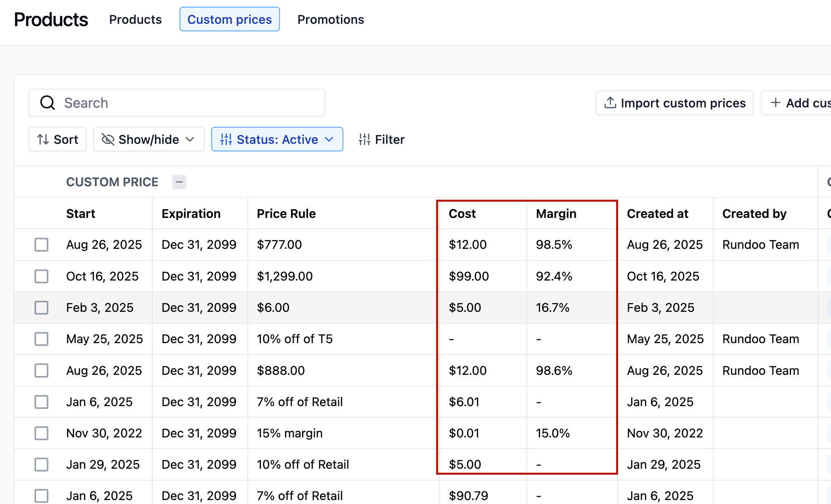831x504 pixels.
Task: Click the upload icon for import
Action: (x=610, y=103)
